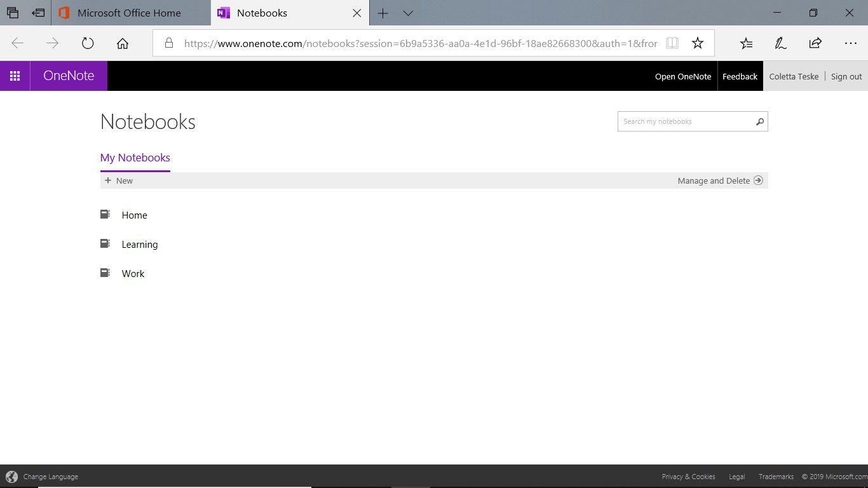Open the Feedback link

pos(740,76)
